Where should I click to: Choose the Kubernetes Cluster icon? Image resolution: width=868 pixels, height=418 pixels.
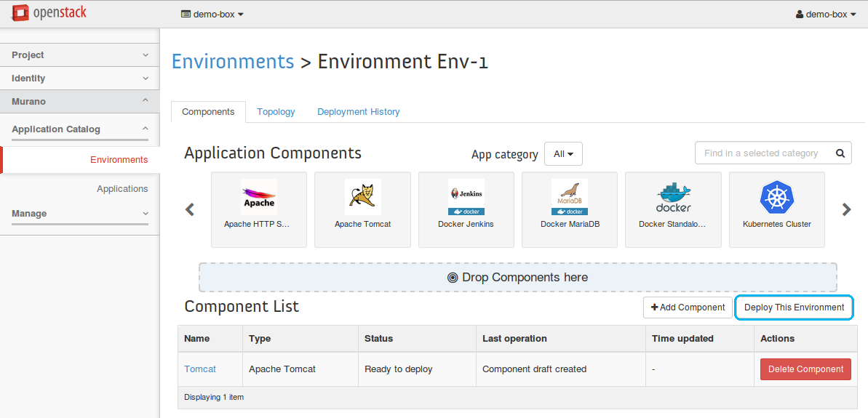click(x=776, y=196)
